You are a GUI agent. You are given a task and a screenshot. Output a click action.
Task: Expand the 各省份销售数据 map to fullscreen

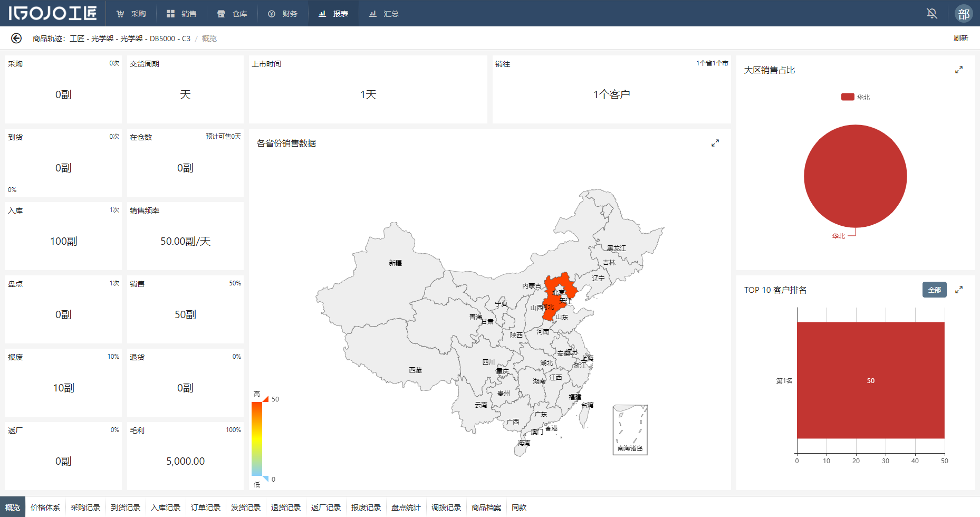coord(715,143)
